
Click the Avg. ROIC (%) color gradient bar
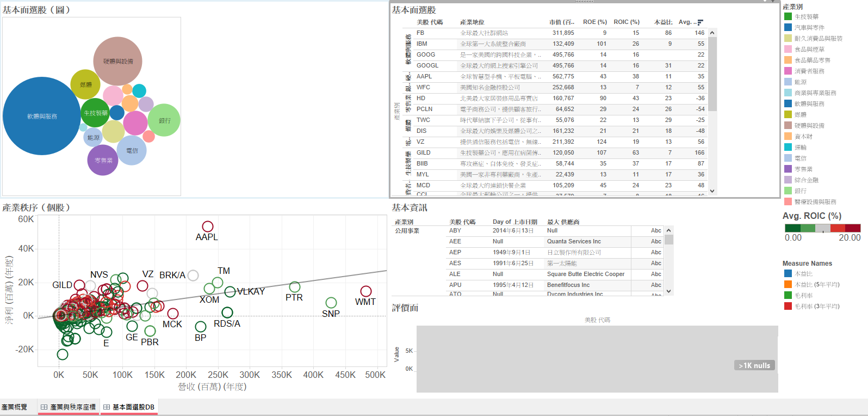[823, 228]
